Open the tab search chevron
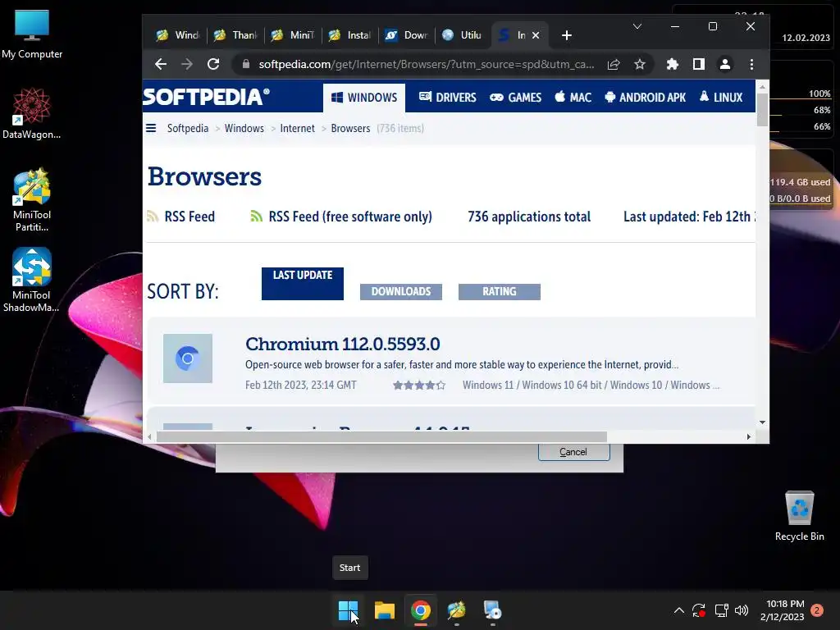Image resolution: width=840 pixels, height=630 pixels. click(637, 26)
